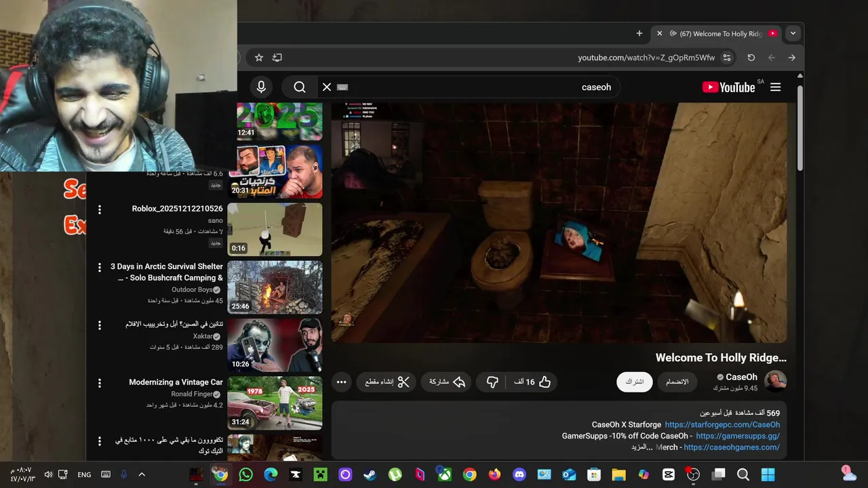The width and height of the screenshot is (868, 488).
Task: Open Steam from the taskbar
Action: 370,474
